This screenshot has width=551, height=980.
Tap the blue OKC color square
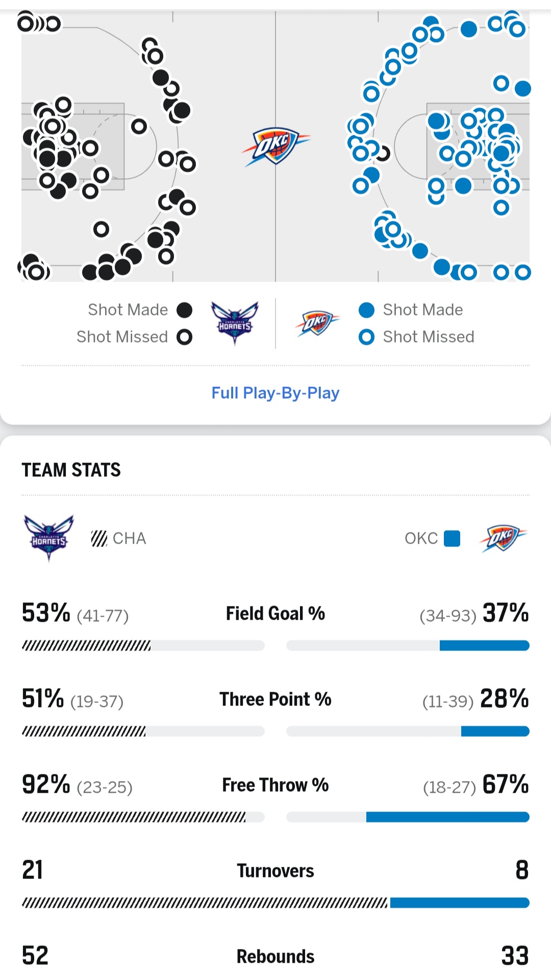pos(452,538)
